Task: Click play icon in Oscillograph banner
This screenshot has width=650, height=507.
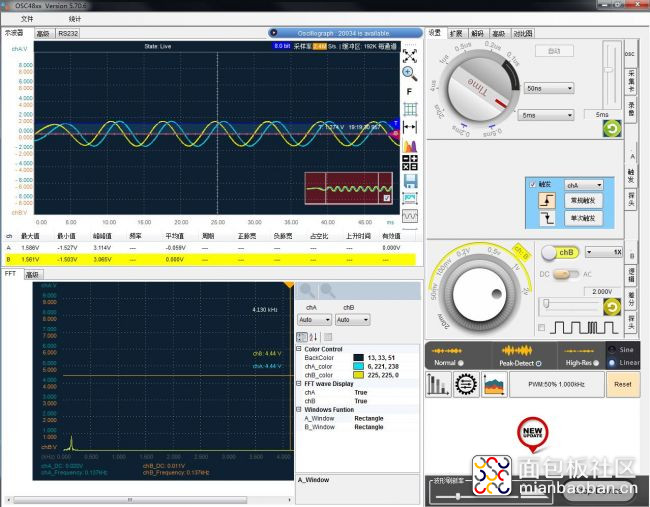Action: [x=274, y=33]
